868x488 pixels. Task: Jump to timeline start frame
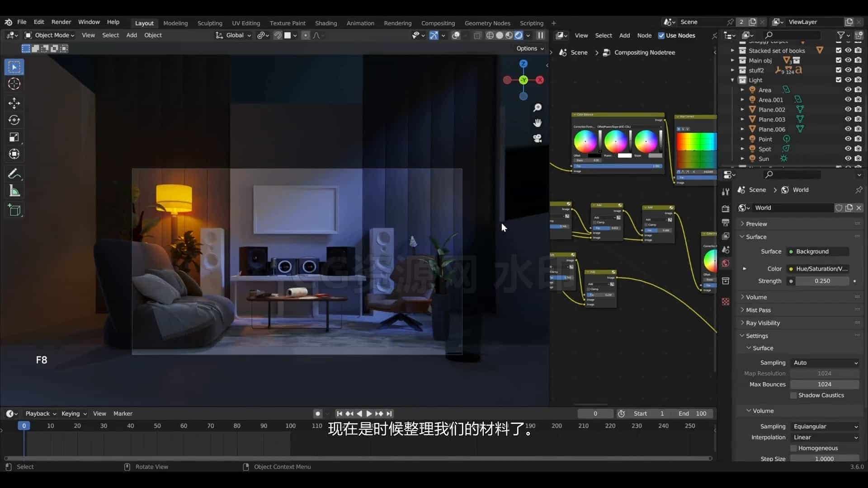340,414
